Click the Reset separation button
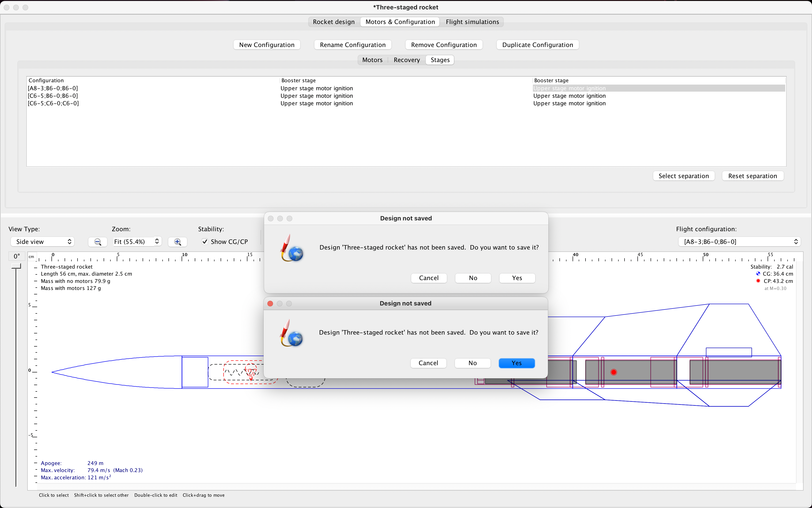The image size is (812, 508). click(753, 176)
